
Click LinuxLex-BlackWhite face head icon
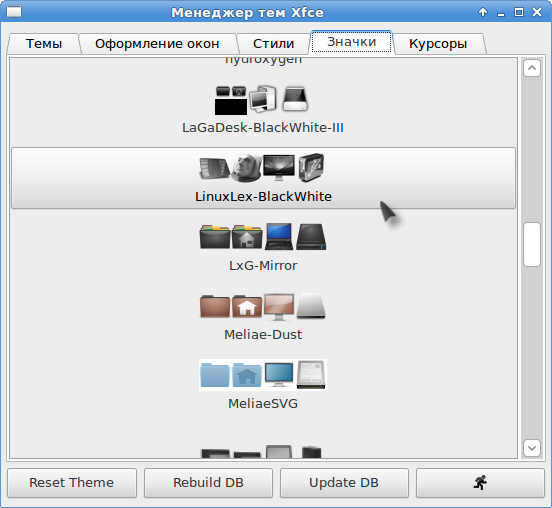246,168
